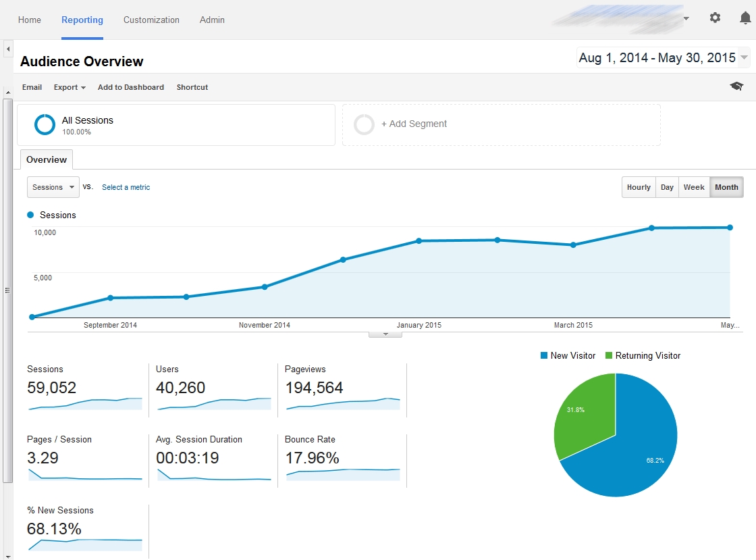756x560 pixels.
Task: Open the Admin section
Action: (211, 20)
